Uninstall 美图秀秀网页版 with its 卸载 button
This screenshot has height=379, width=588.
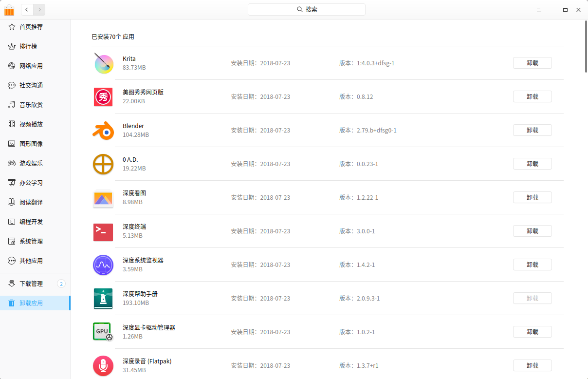533,96
